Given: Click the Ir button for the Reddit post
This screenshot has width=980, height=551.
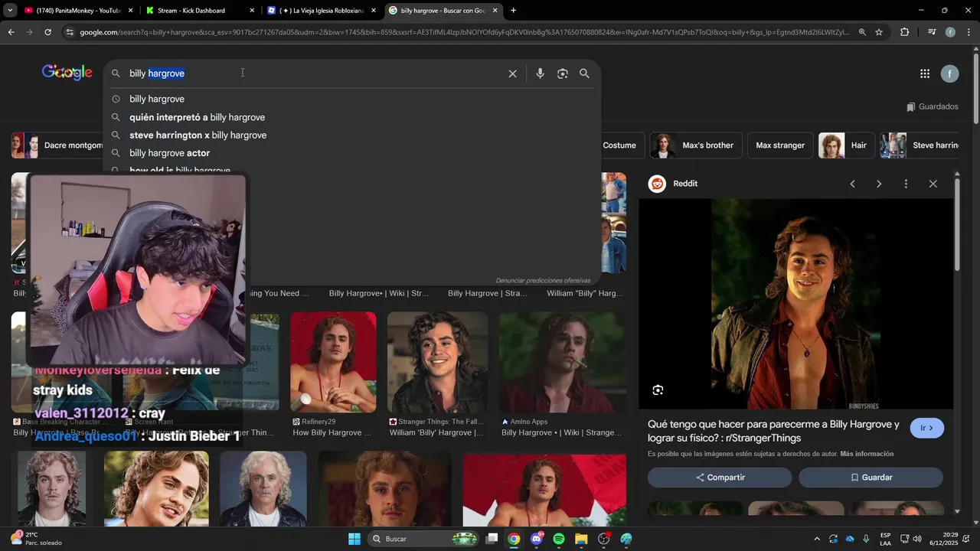Looking at the screenshot, I should [x=926, y=429].
